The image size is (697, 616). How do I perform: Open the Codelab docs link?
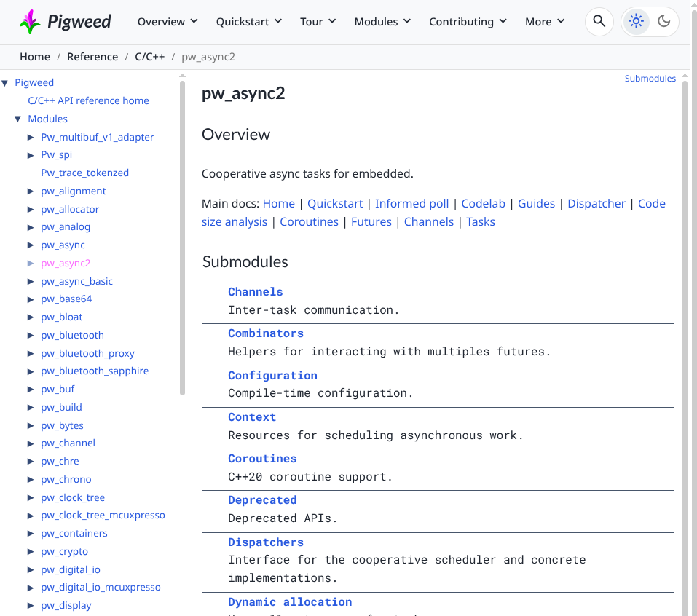coord(483,204)
